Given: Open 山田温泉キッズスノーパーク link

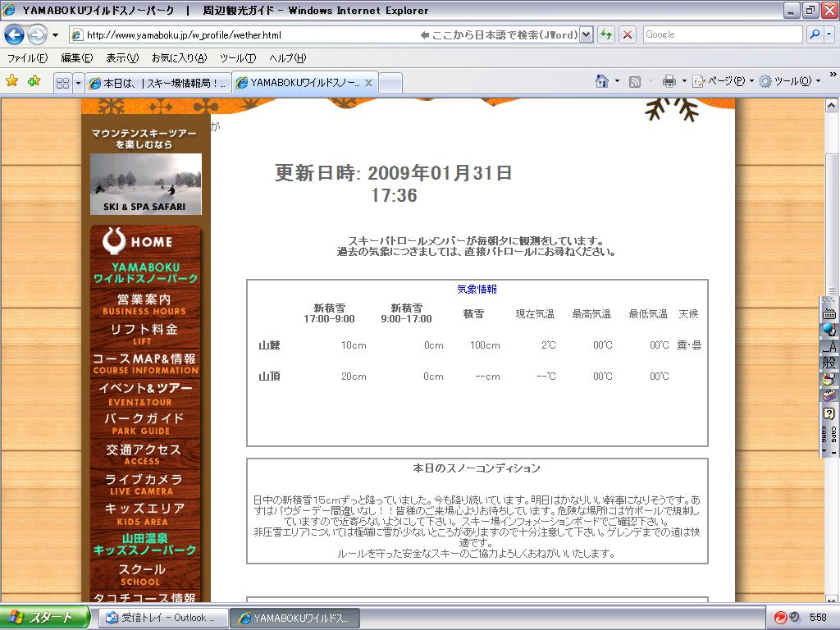Looking at the screenshot, I should point(145,544).
